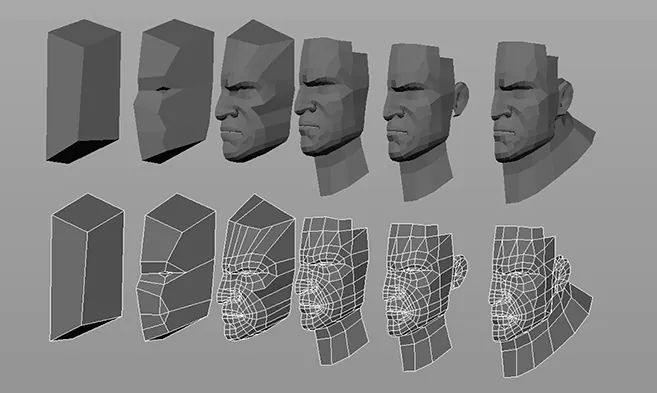Click the second shaded block with eye slit
657x393 pixels.
[174, 90]
